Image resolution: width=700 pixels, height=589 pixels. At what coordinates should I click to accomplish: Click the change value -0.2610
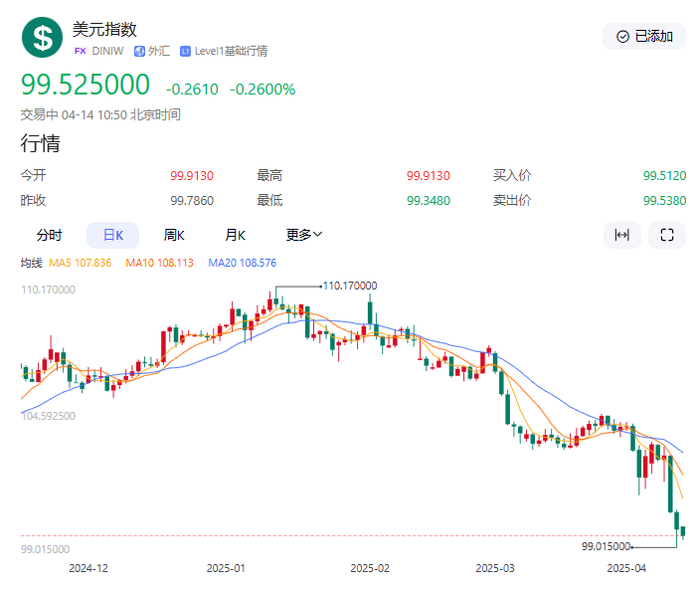[x=192, y=90]
